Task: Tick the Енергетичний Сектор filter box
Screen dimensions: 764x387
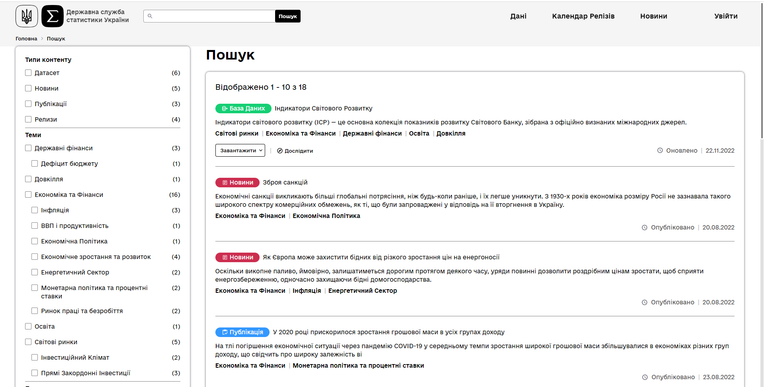Action: click(35, 272)
